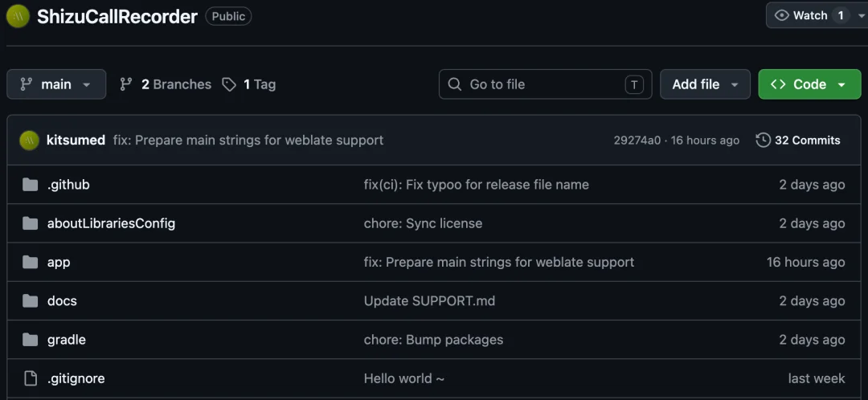
Task: Click the green Code button
Action: tap(809, 84)
